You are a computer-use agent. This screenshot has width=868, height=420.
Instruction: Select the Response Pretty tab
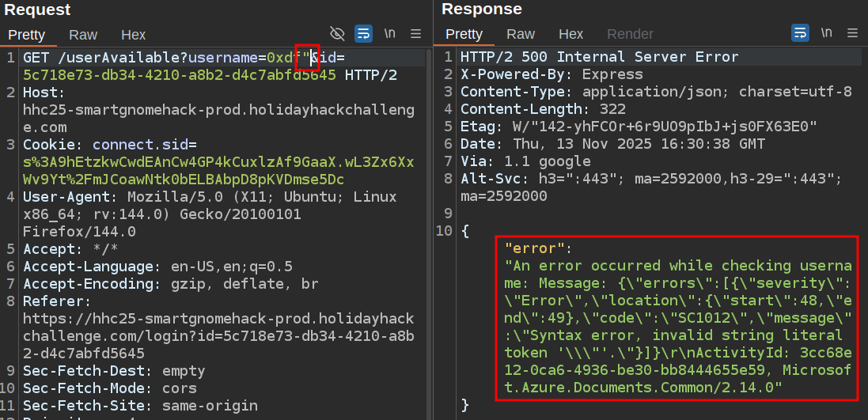coord(464,34)
